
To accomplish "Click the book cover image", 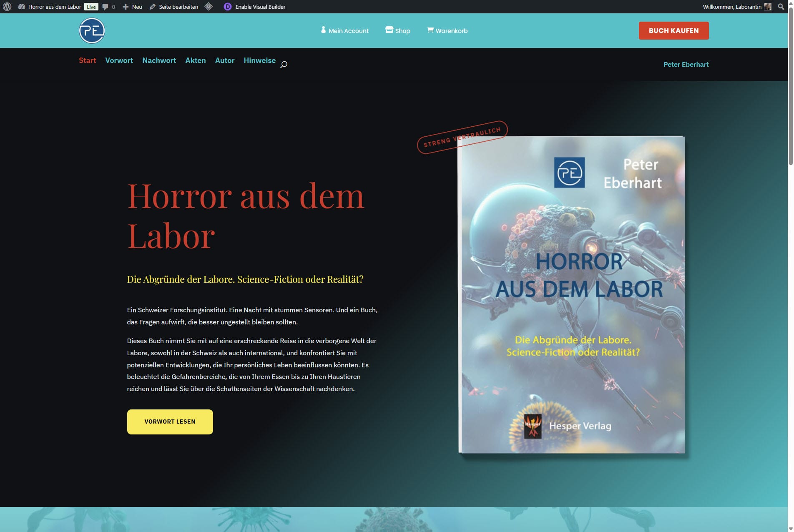I will click(x=571, y=294).
